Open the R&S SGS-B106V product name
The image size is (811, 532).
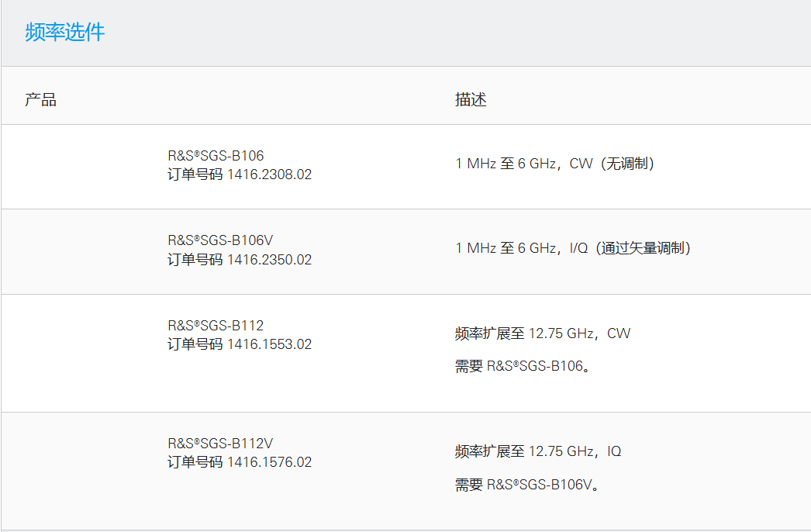(220, 240)
